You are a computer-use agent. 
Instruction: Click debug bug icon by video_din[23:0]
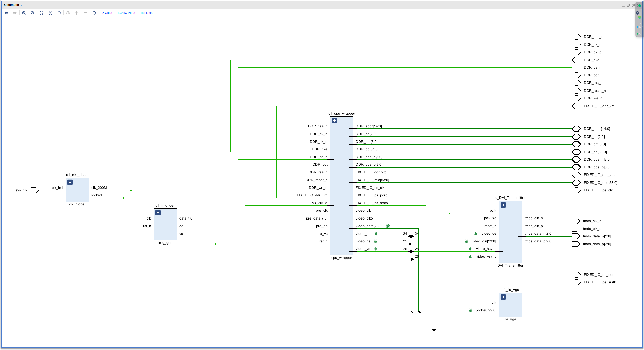click(x=466, y=241)
